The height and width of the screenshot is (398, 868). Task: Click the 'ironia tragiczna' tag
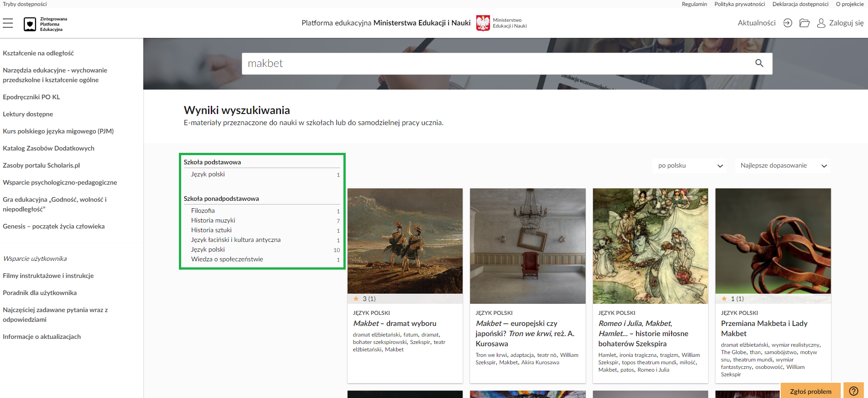click(638, 355)
